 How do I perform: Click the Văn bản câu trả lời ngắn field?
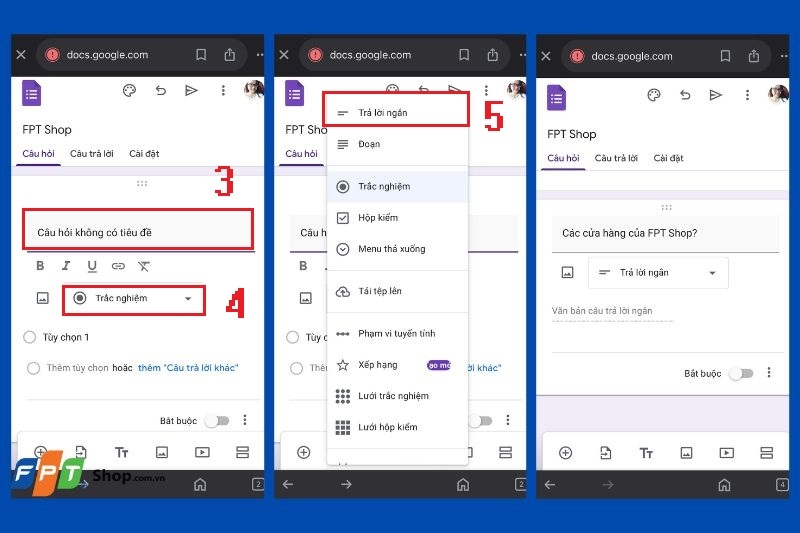pos(612,311)
